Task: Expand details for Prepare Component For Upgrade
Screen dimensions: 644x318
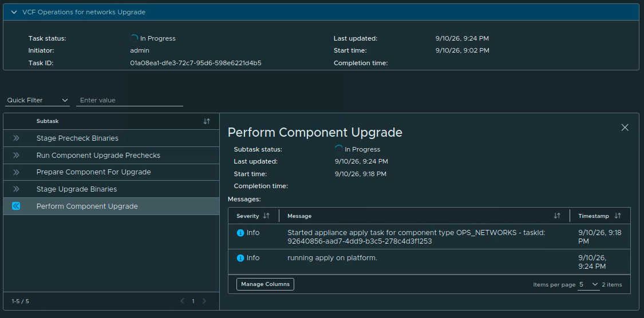Action: [16, 172]
